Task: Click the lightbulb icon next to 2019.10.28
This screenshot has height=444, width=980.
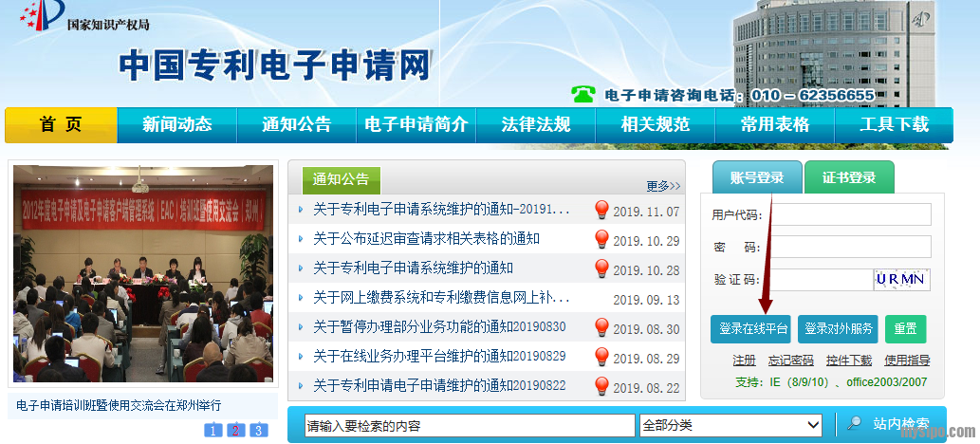Action: 601,268
